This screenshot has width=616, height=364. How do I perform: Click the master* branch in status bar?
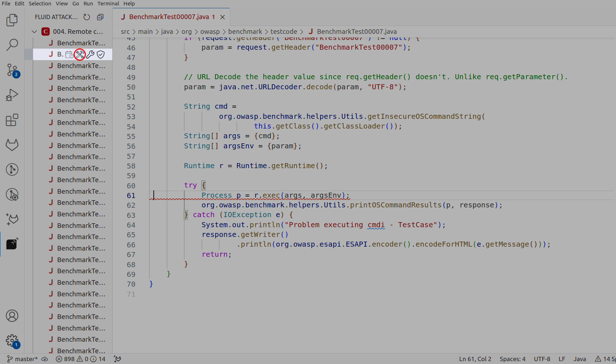tap(22, 359)
